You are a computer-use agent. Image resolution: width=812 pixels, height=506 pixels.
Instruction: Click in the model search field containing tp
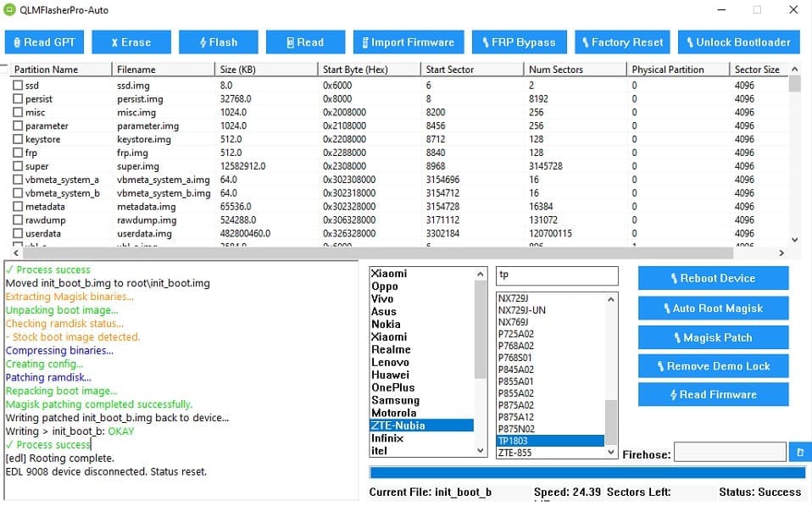557,275
